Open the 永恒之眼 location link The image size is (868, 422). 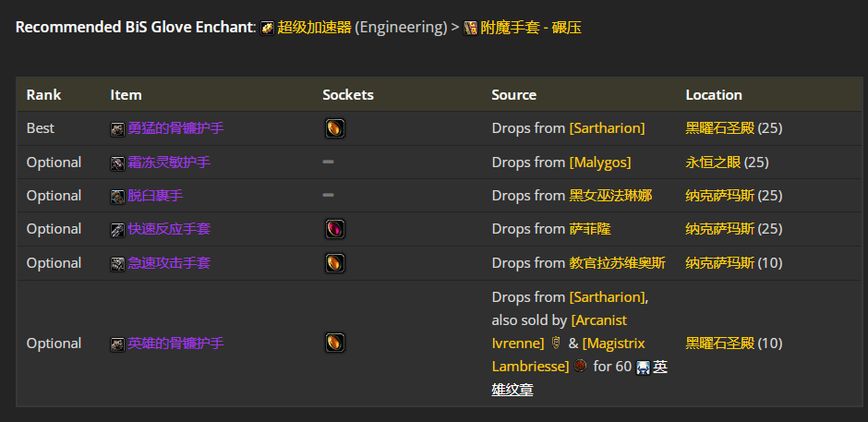click(713, 163)
